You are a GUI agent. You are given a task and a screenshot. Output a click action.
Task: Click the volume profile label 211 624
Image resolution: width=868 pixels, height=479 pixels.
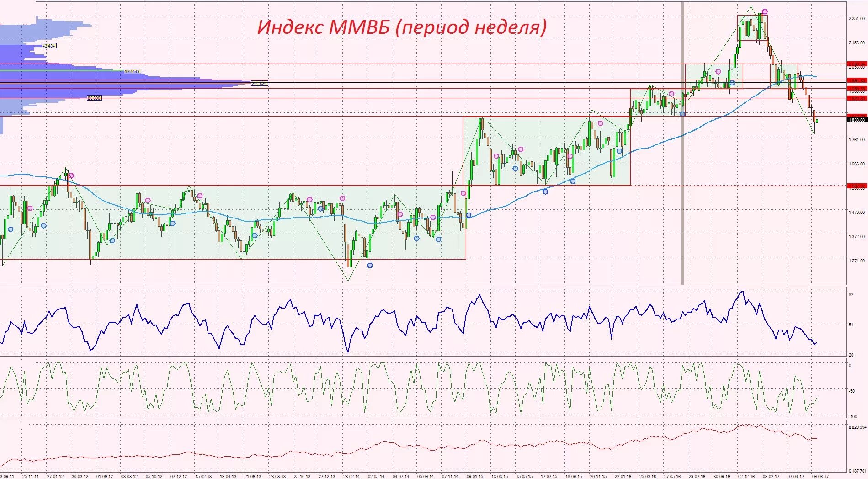coord(259,83)
